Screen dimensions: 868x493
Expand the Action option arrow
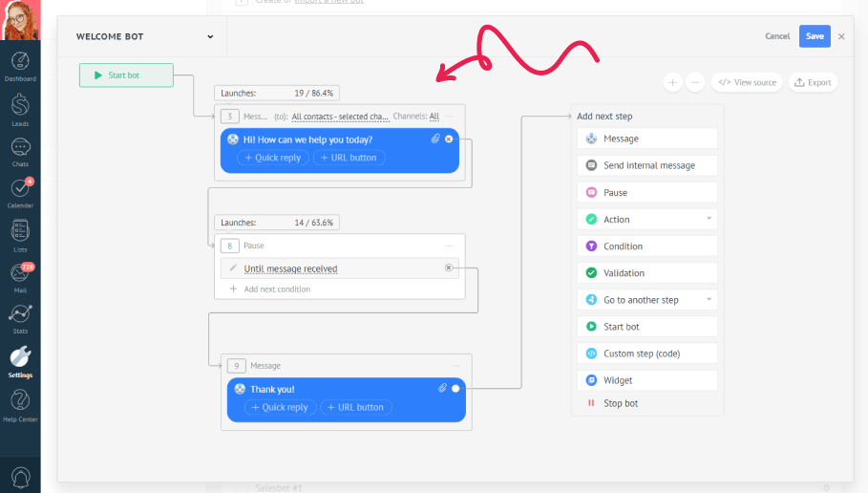pos(709,219)
